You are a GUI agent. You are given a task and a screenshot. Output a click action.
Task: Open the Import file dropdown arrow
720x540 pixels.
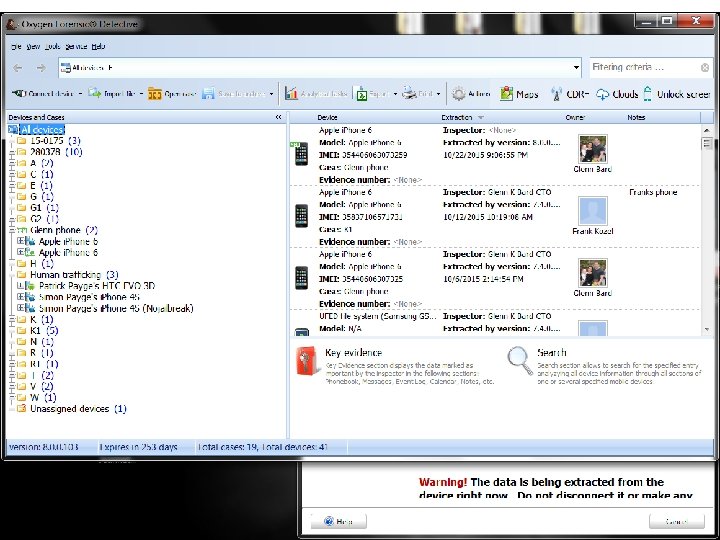(x=141, y=94)
